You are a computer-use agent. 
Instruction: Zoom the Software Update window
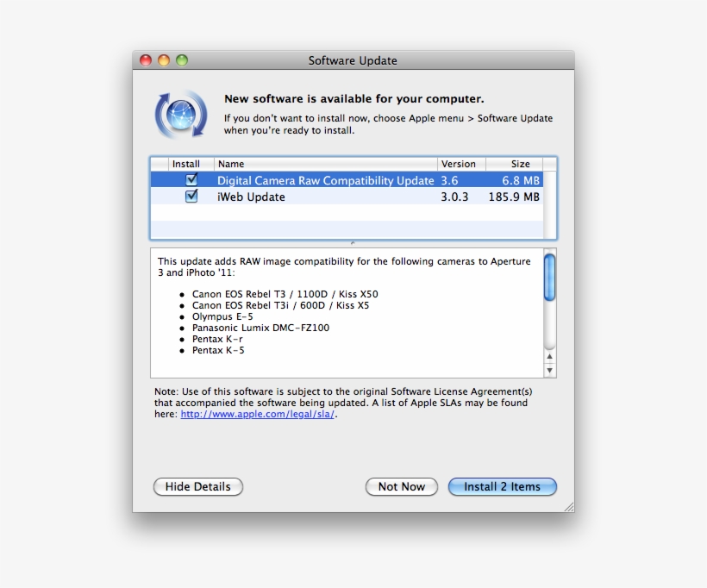tap(182, 60)
